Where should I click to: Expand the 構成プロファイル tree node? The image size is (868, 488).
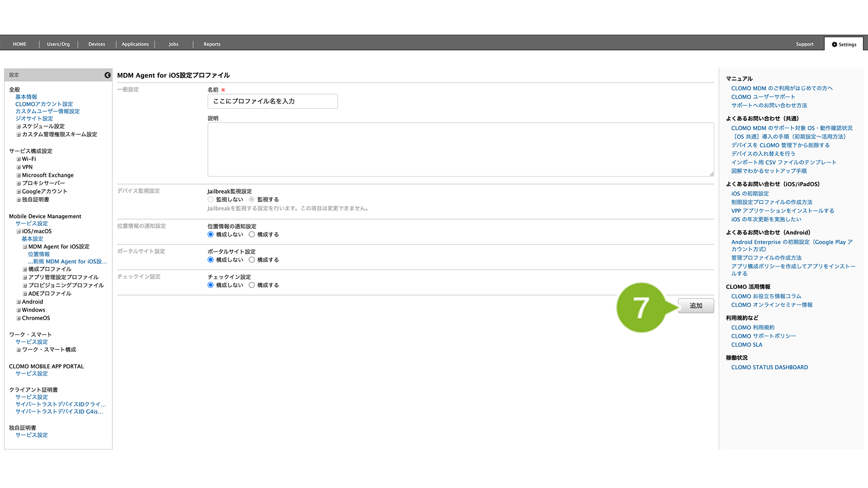(x=25, y=269)
